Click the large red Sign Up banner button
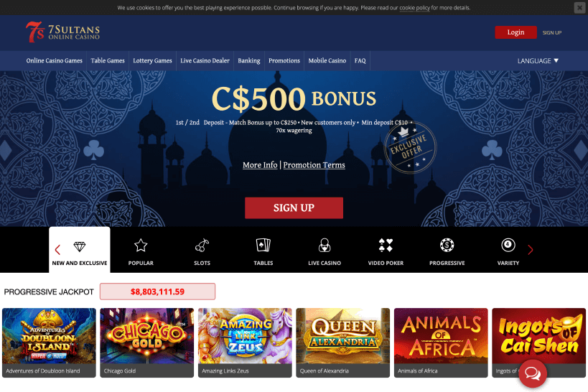The image size is (588, 392). (294, 207)
